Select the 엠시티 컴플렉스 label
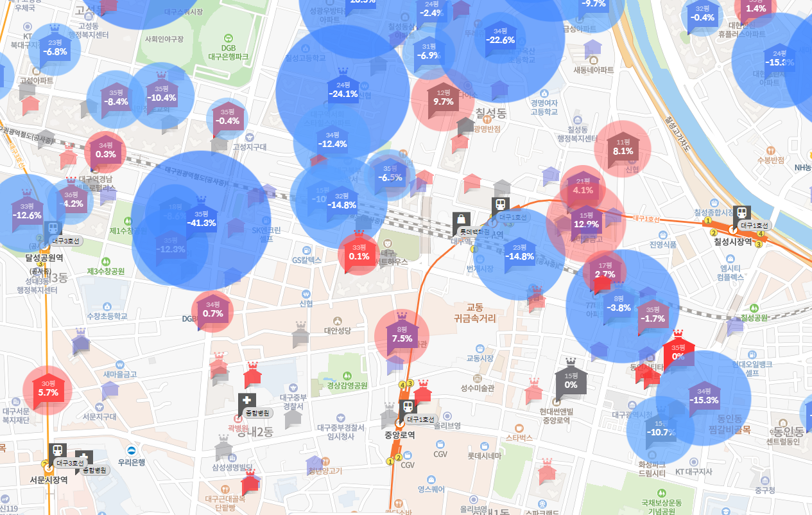812x515 pixels. pyautogui.click(x=732, y=273)
